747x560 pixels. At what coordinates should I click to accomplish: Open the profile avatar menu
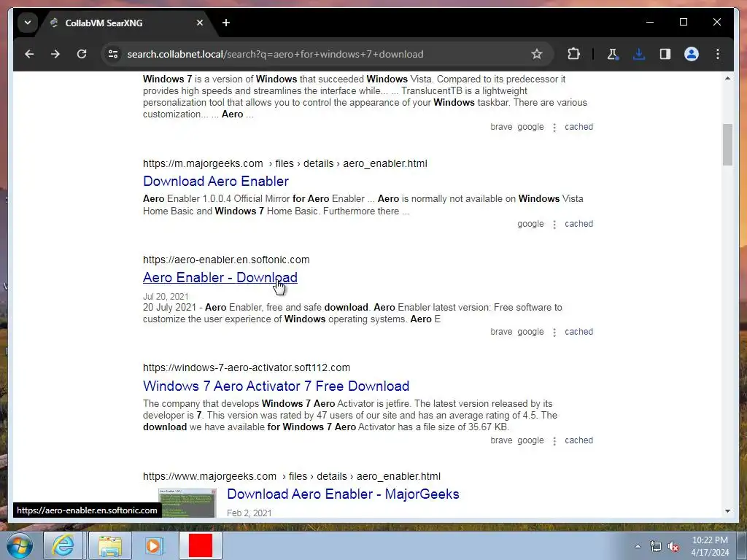tap(692, 54)
